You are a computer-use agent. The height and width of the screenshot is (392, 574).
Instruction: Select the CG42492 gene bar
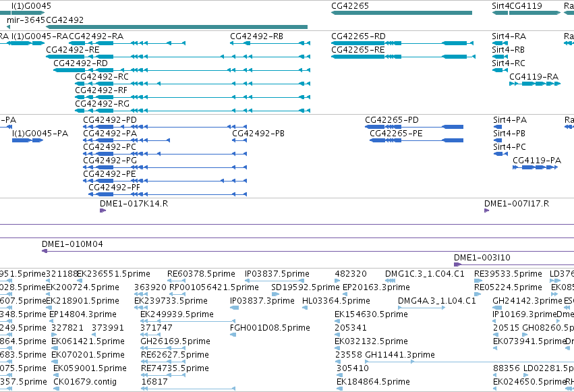point(177,27)
